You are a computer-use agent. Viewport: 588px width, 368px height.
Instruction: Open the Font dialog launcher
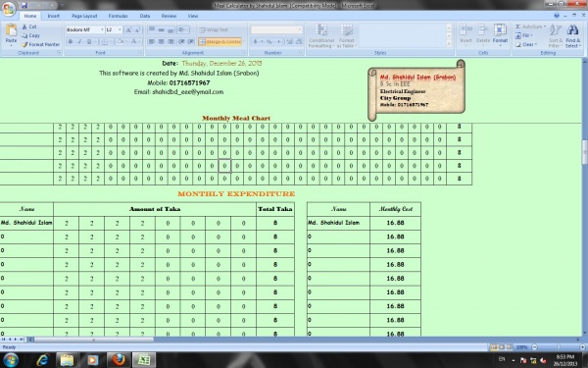[140, 53]
